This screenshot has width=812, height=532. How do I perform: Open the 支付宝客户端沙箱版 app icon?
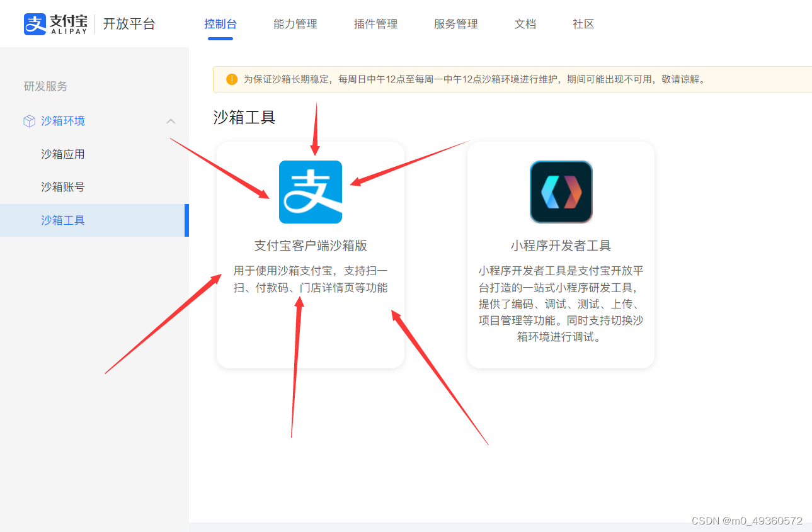311,192
